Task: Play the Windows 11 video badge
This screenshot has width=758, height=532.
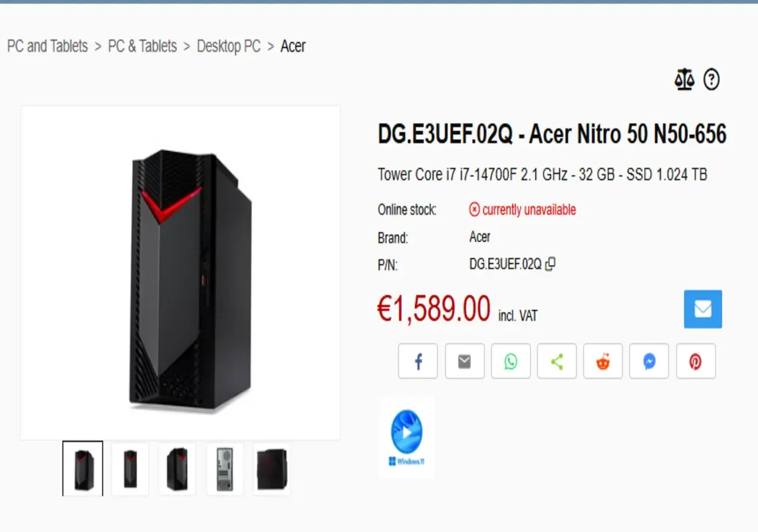Action: [406, 438]
